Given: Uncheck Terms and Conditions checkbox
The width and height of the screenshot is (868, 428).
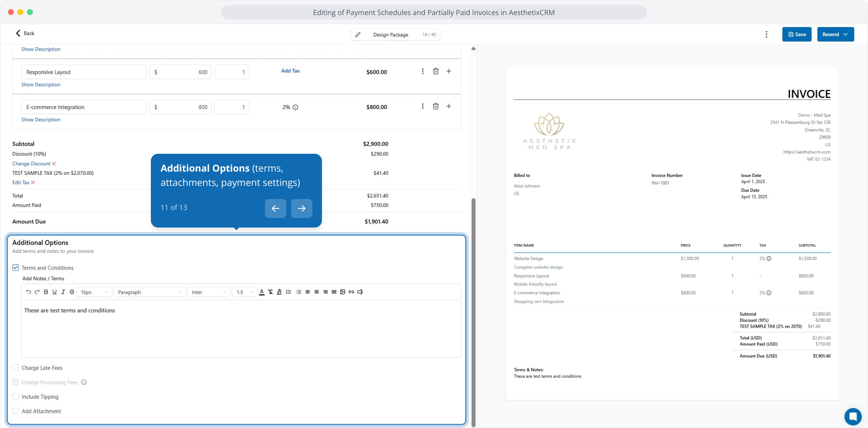Looking at the screenshot, I should 15,268.
